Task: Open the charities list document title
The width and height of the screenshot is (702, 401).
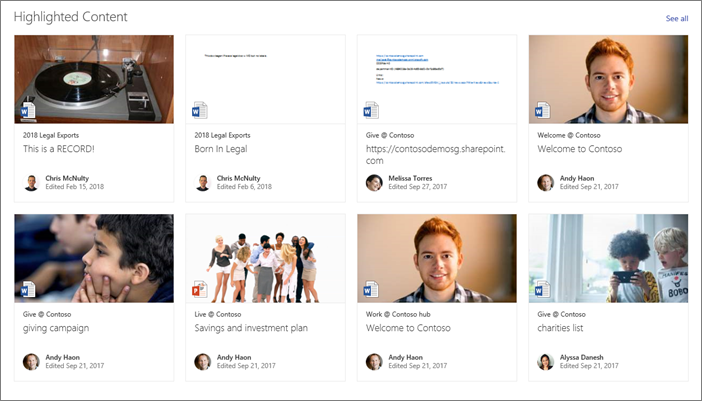Action: click(560, 328)
